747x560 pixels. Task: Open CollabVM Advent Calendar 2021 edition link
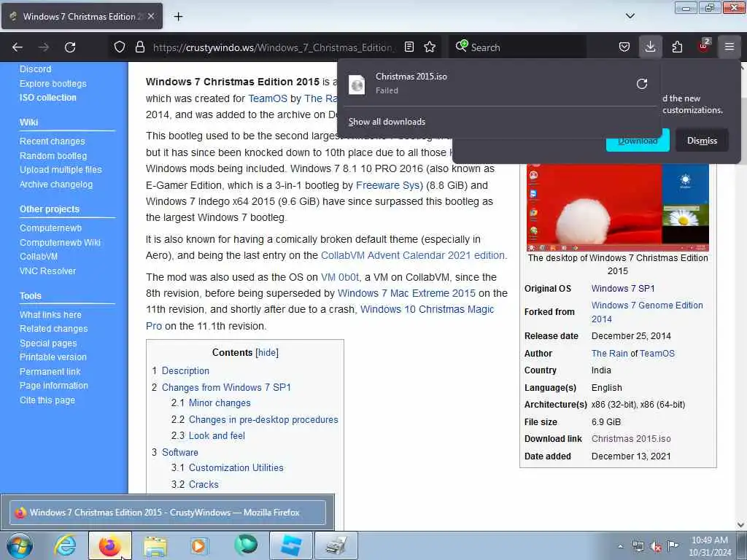[412, 256]
